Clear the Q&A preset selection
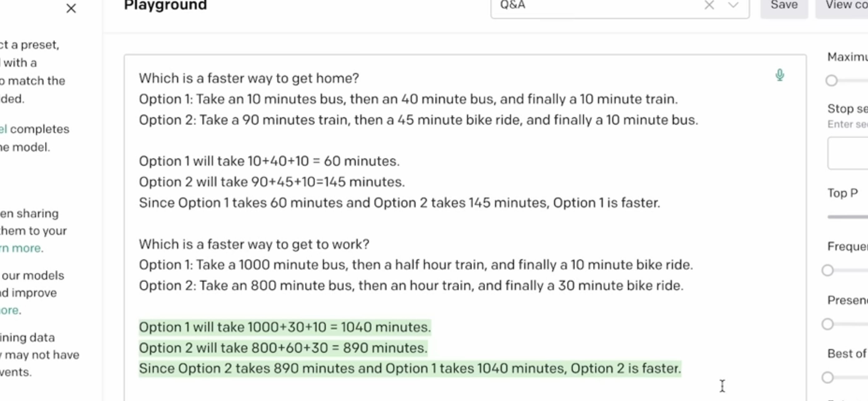The image size is (868, 401). (x=709, y=5)
